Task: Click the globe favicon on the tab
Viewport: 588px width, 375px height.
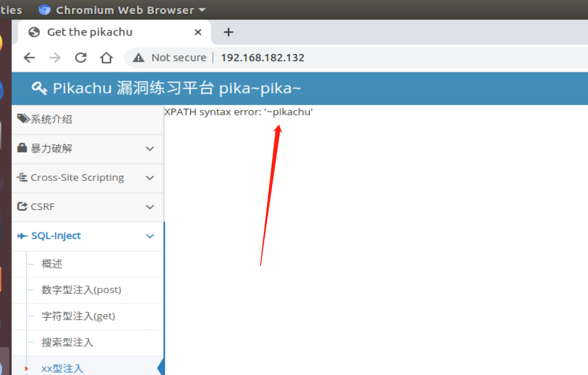Action: 34,32
